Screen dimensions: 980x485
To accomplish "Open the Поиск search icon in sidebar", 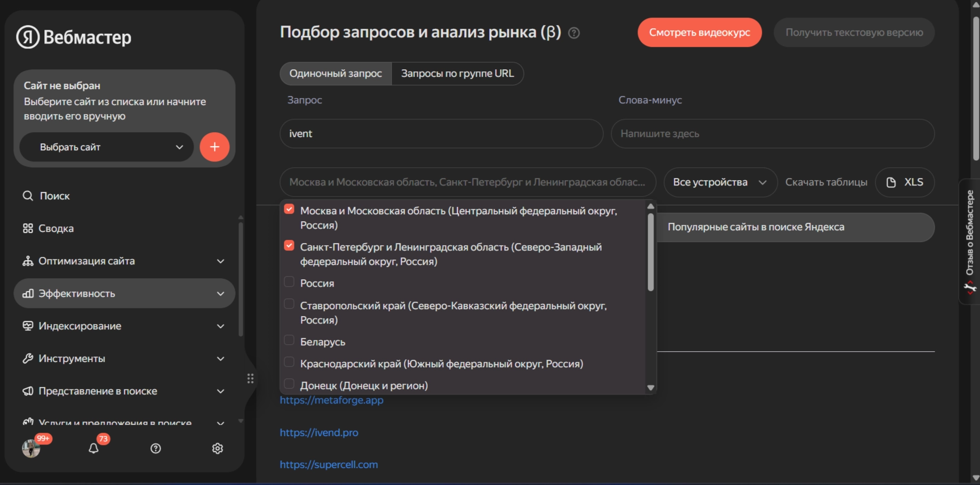I will 28,196.
